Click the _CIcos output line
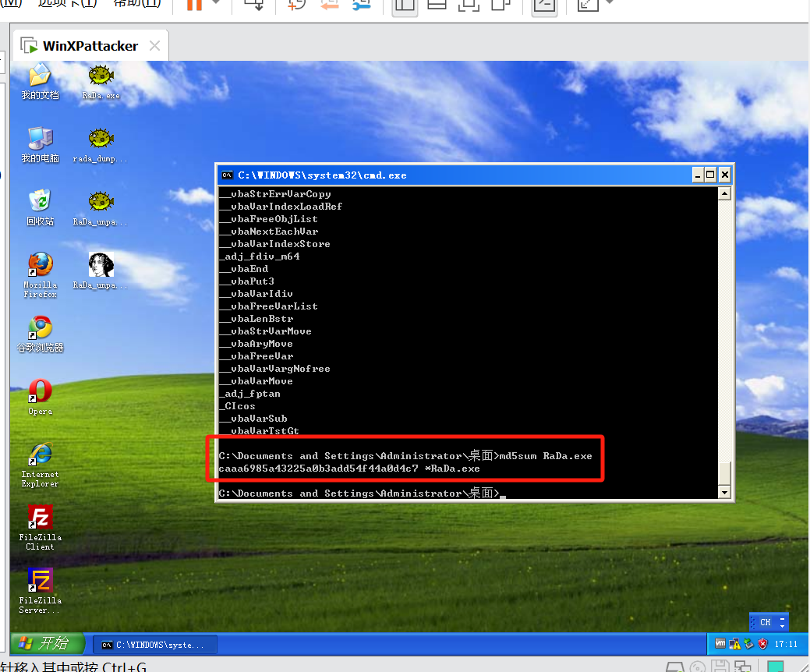This screenshot has height=672, width=810. (237, 406)
